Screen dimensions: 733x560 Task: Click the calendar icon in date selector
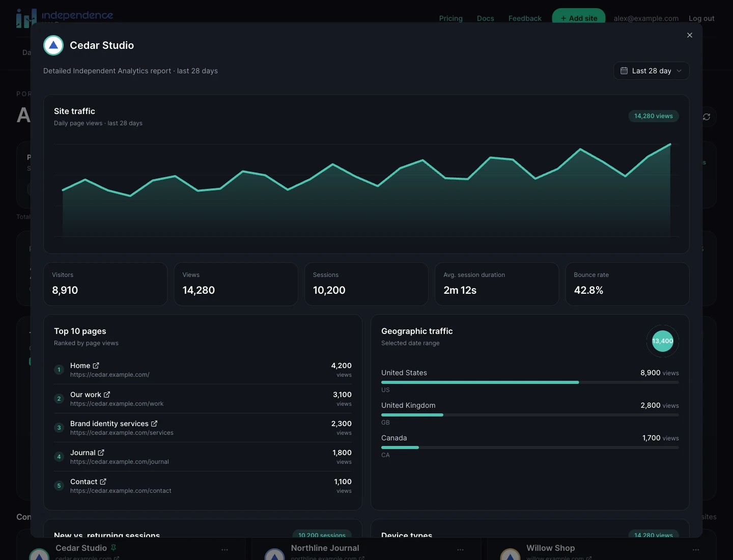coord(624,71)
